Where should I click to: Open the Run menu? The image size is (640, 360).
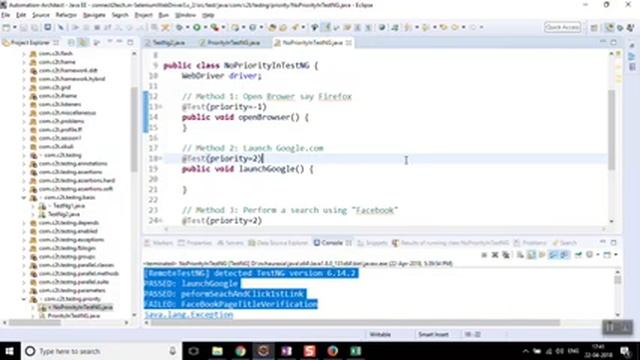click(164, 15)
